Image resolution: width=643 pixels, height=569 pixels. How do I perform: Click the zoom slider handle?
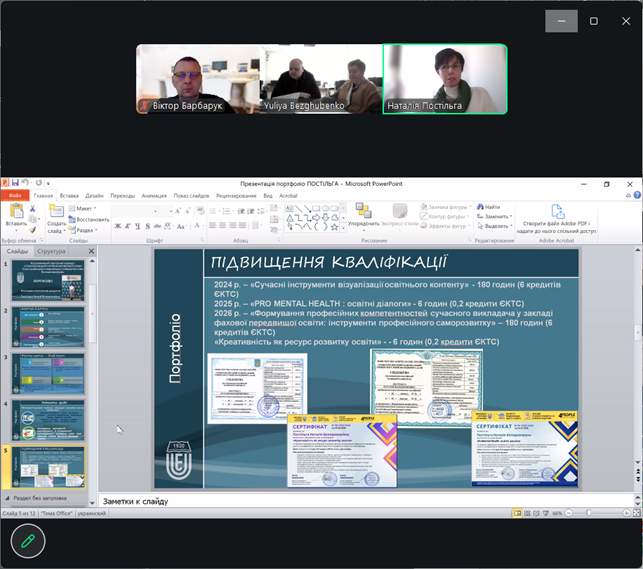point(589,513)
